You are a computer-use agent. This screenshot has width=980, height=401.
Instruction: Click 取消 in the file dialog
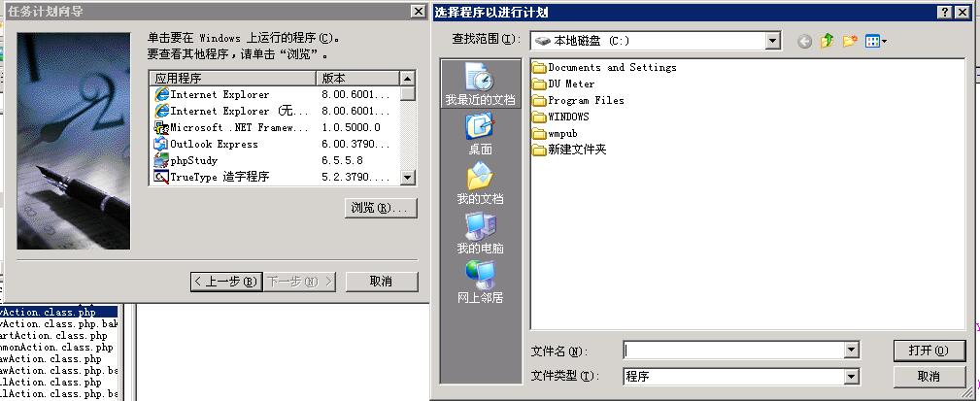point(929,376)
